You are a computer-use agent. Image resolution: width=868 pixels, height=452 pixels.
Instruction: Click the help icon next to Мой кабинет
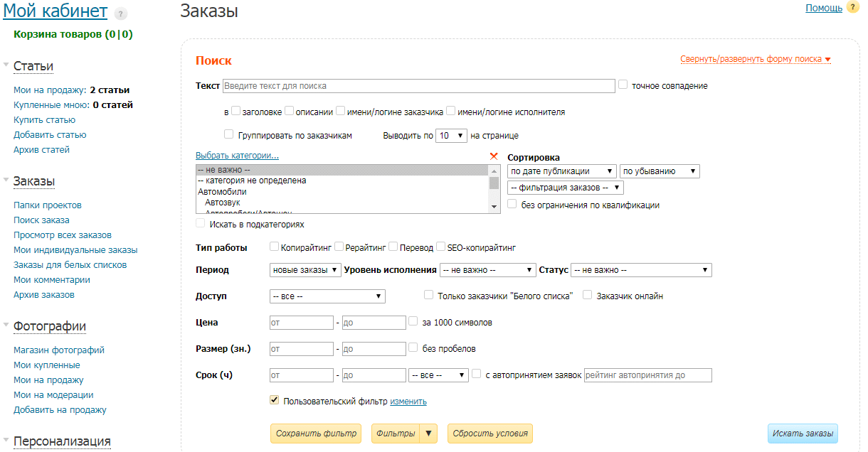coord(122,12)
